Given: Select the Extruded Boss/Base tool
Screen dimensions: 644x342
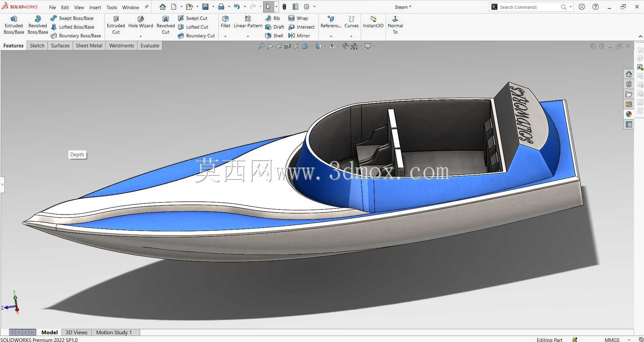Looking at the screenshot, I should (x=14, y=25).
